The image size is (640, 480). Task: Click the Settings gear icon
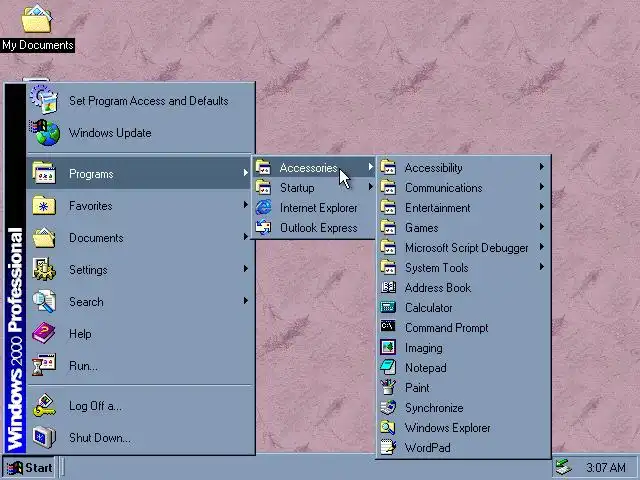pyautogui.click(x=44, y=269)
